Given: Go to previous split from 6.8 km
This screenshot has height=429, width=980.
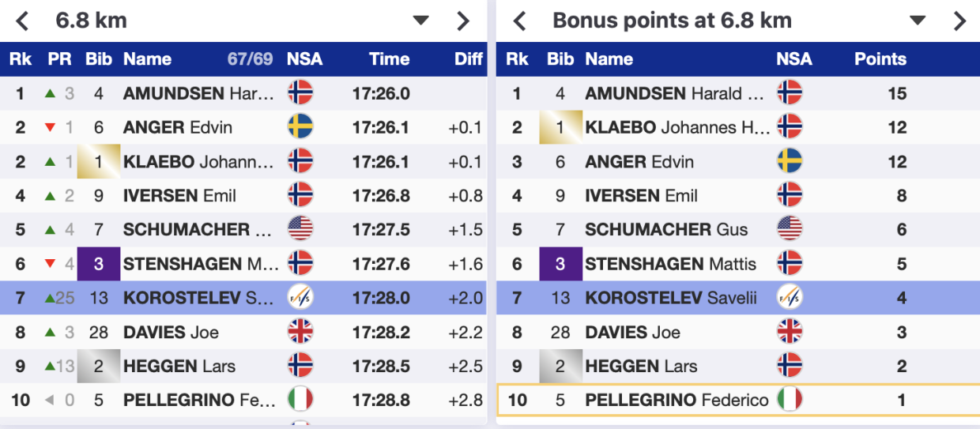Looking at the screenshot, I should 22,21.
